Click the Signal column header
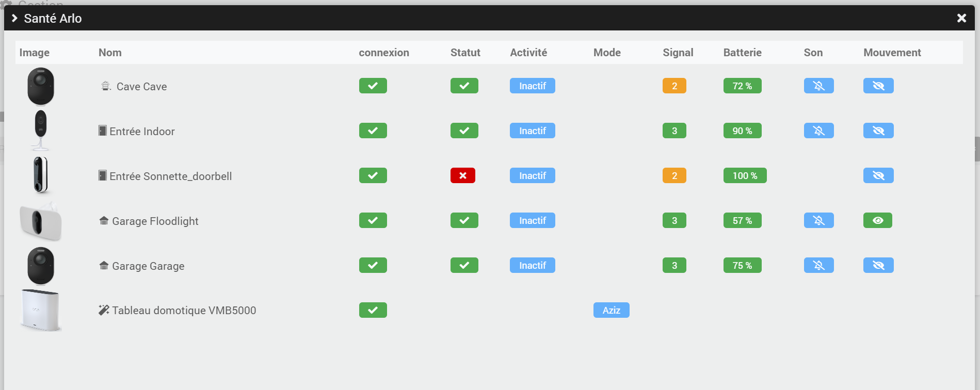Image resolution: width=980 pixels, height=390 pixels. tap(678, 53)
